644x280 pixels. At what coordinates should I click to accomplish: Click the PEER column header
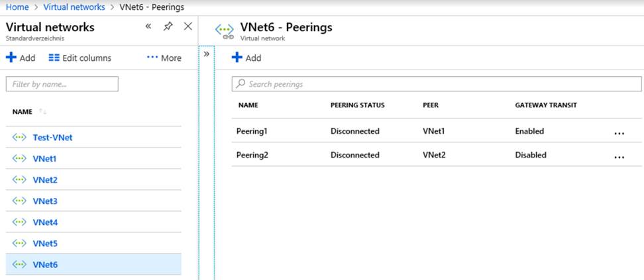coord(431,105)
